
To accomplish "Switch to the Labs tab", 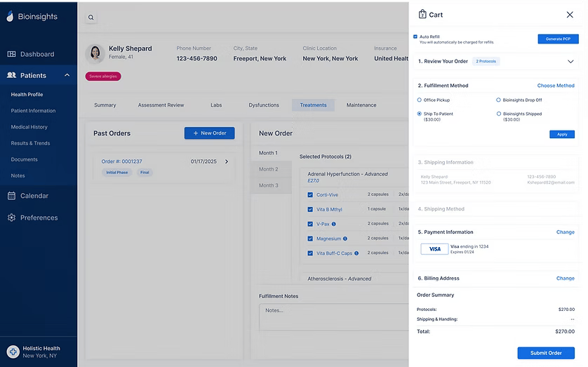I will (216, 105).
